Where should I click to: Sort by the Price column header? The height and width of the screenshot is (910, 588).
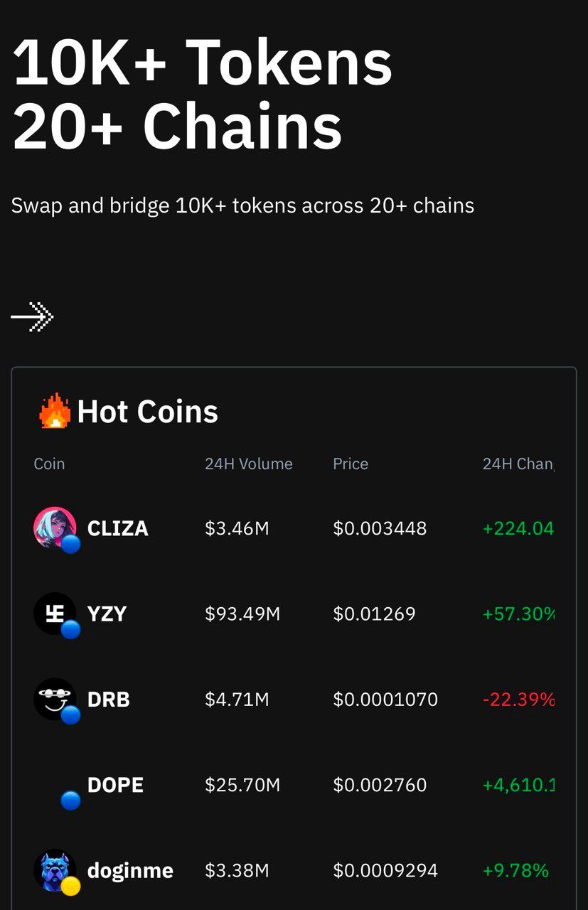[351, 464]
